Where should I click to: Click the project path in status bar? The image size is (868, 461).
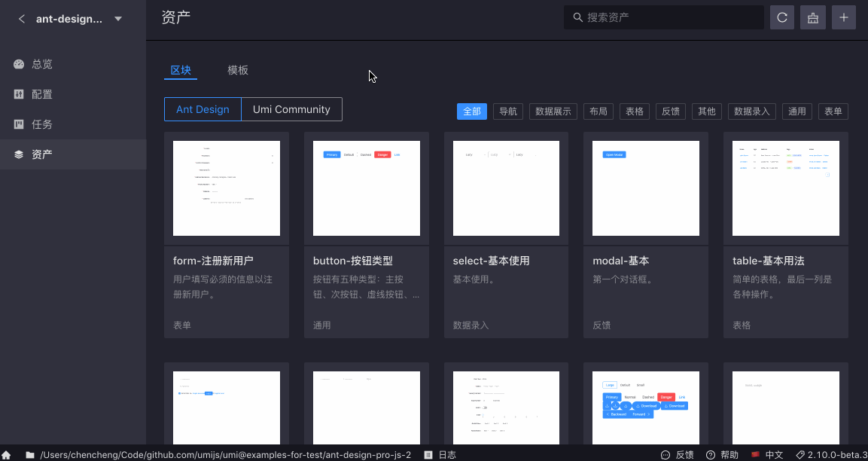(x=226, y=455)
